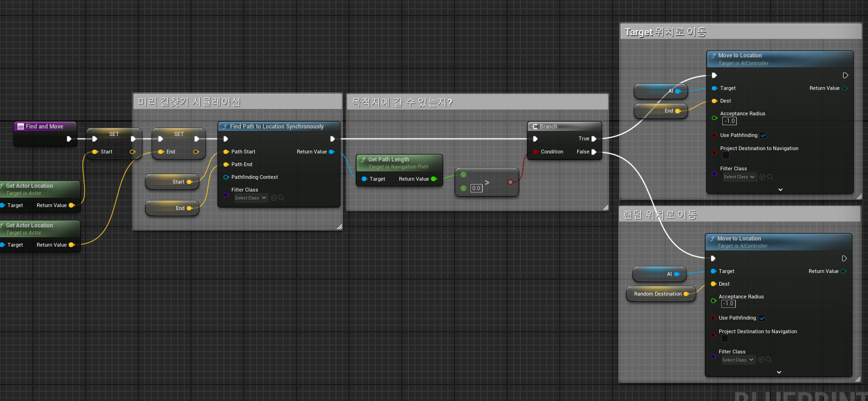Click upper Move to Location Return Value pin
This screenshot has width=868, height=401.
(845, 88)
